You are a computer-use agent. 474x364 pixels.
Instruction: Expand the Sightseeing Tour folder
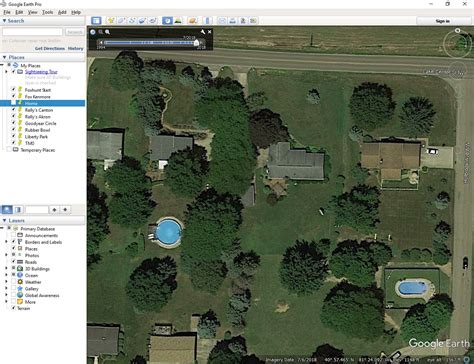[6, 72]
